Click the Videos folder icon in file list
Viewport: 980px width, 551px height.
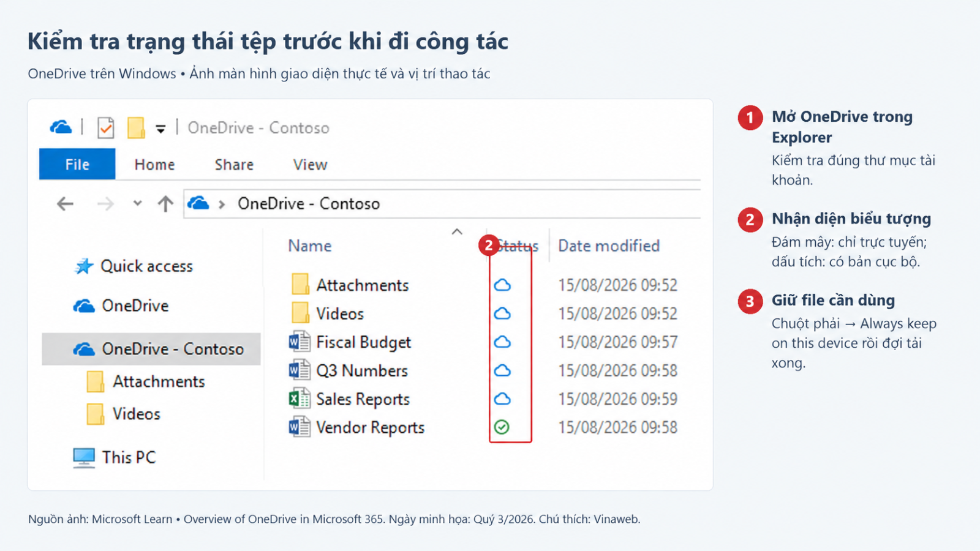click(300, 313)
